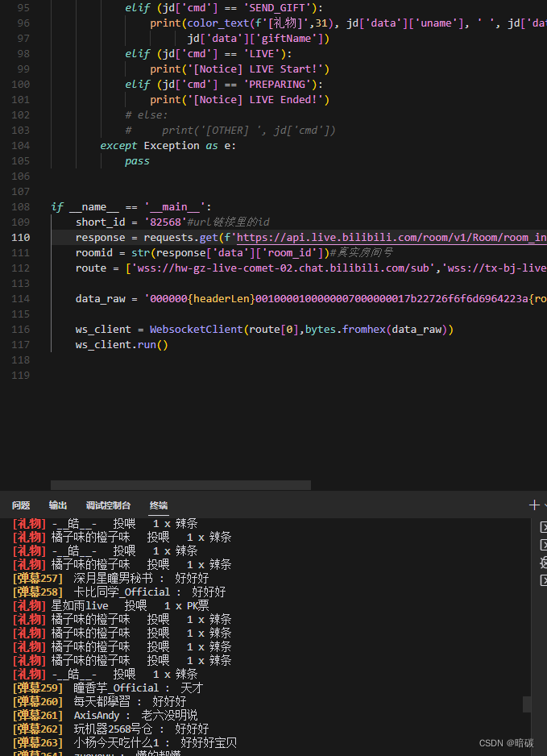Click line number 108 in the gutter

(x=21, y=207)
